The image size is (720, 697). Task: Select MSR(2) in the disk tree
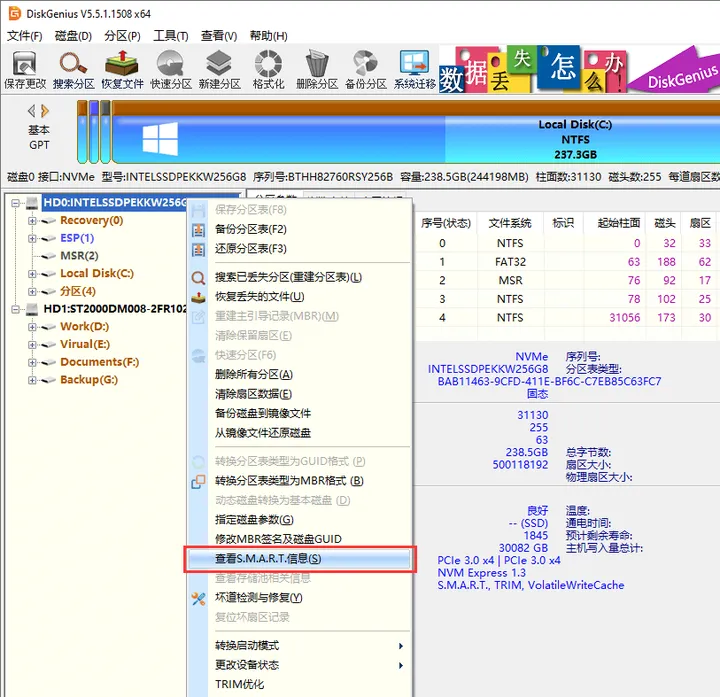[79, 256]
